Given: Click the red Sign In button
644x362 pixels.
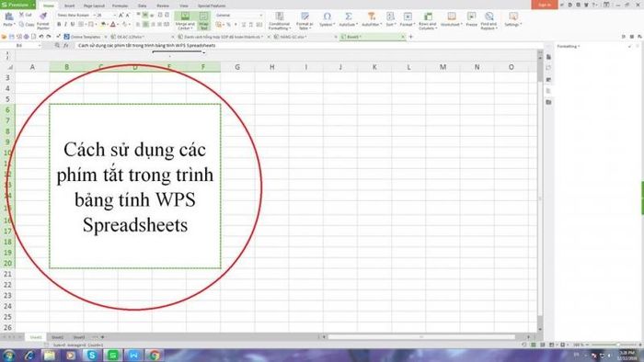Looking at the screenshot, I should tap(545, 5).
